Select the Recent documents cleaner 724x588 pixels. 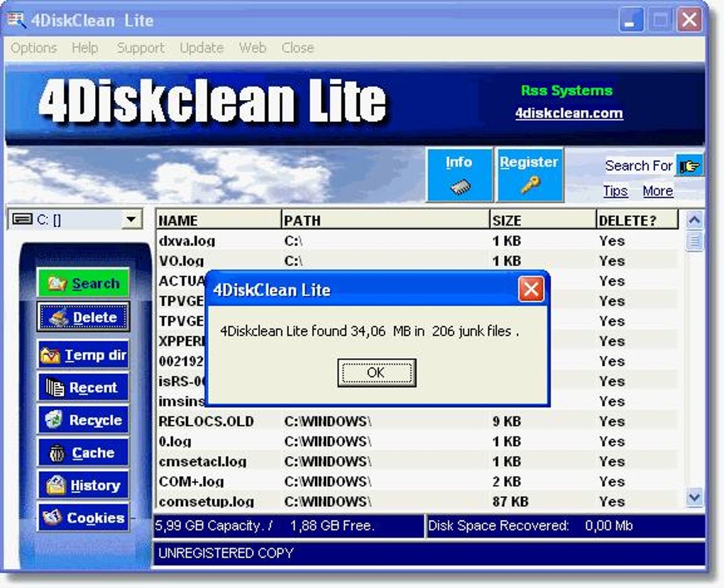[83, 387]
